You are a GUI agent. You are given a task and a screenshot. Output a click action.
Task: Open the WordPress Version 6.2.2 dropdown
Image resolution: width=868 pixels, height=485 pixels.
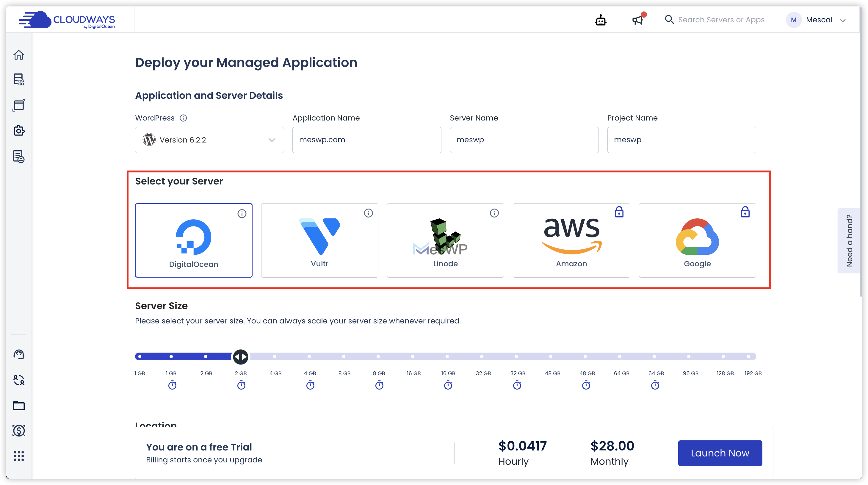coord(209,140)
